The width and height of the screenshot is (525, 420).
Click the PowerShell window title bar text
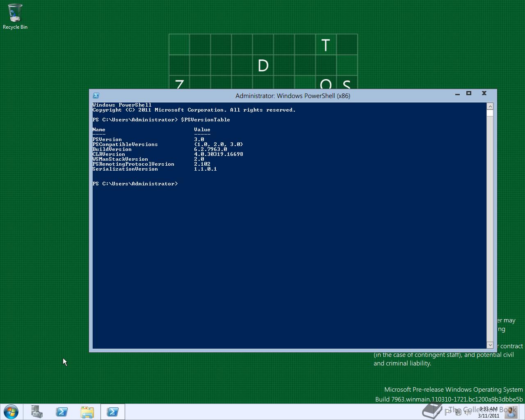(x=293, y=96)
